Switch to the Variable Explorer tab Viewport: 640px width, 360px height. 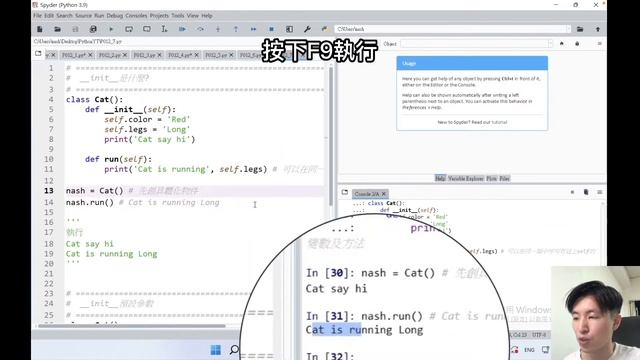466,178
